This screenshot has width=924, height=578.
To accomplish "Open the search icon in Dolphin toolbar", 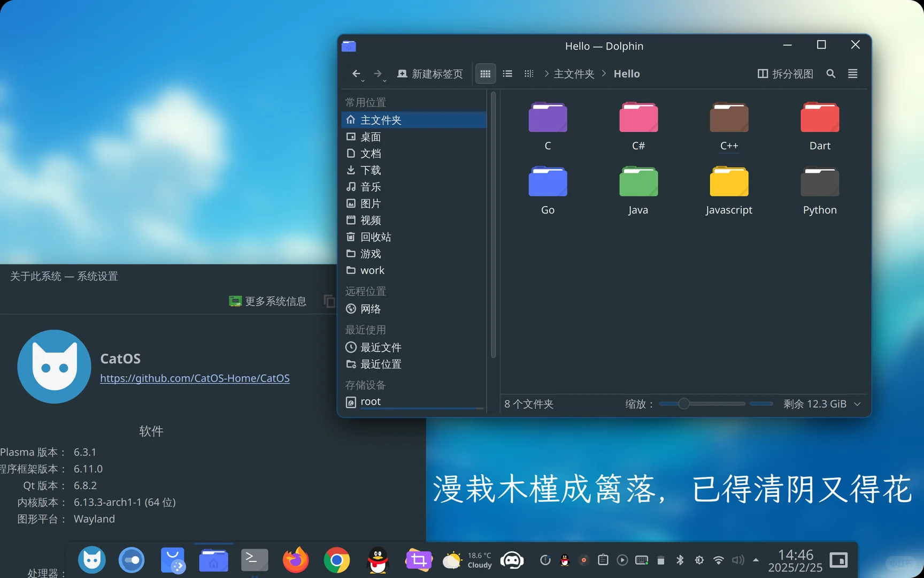I will pyautogui.click(x=830, y=73).
